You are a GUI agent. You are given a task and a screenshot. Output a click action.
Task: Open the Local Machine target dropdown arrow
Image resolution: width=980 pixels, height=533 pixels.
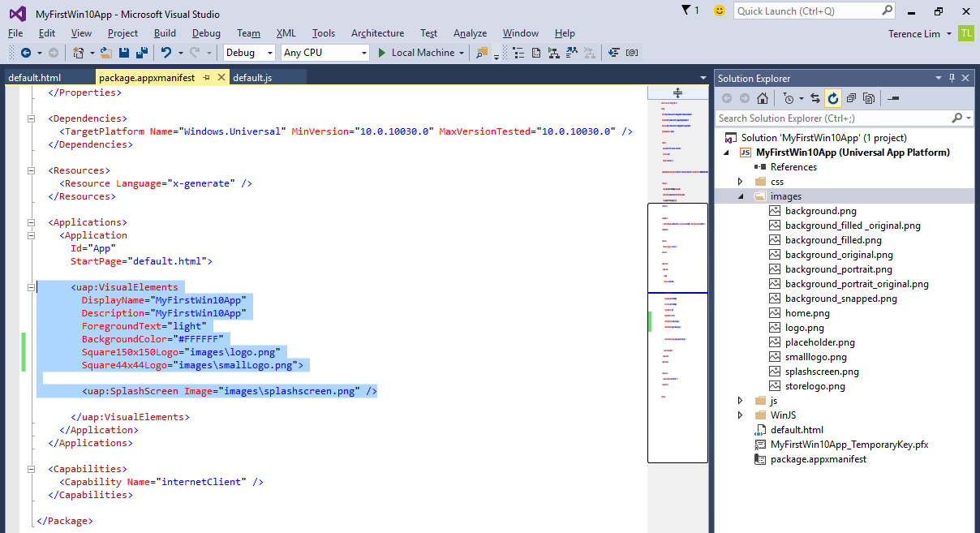pos(462,53)
